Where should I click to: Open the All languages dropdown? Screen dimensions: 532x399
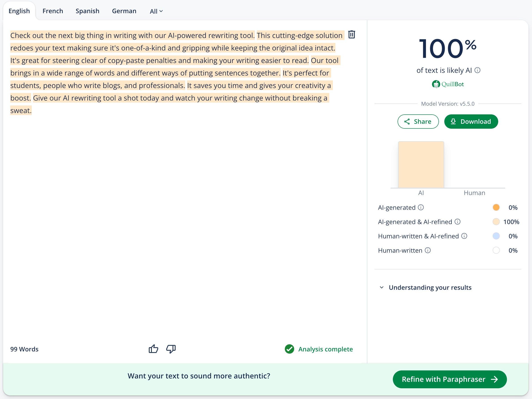156,11
